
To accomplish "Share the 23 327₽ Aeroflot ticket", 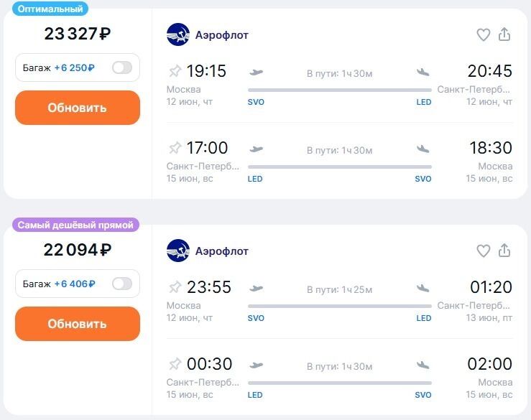I will 504,34.
